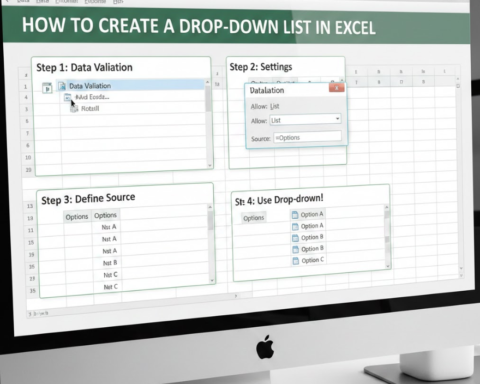Click the Step 3 scrollbar thumb
The width and height of the screenshot is (480, 384).
(210, 221)
